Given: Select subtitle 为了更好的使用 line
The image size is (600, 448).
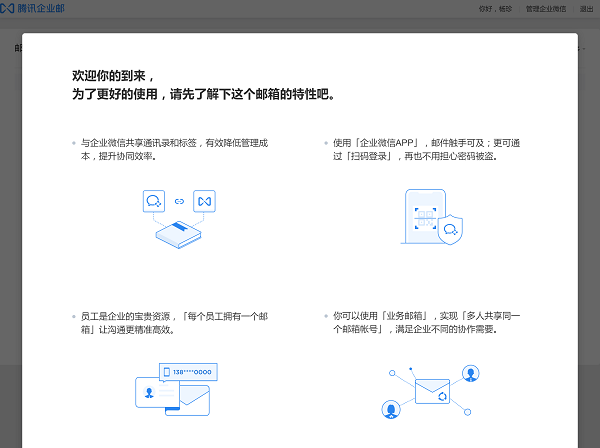Looking at the screenshot, I should (x=204, y=94).
